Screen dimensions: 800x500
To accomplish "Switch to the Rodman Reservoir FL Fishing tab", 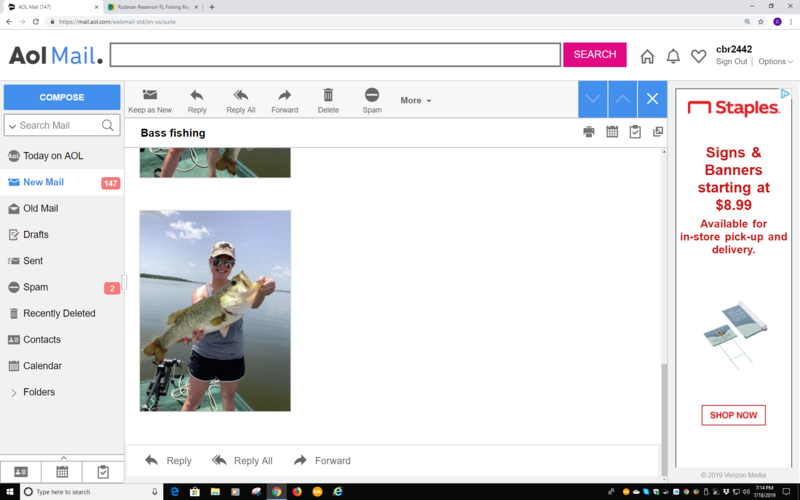I will point(153,7).
